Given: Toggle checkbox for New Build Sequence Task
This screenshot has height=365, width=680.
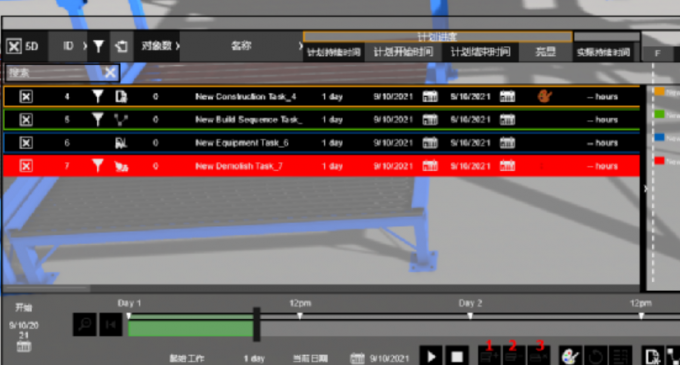Looking at the screenshot, I should pyautogui.click(x=26, y=119).
